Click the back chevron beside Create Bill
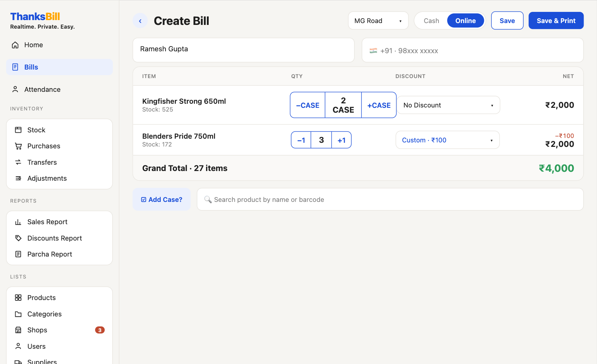 click(x=140, y=21)
